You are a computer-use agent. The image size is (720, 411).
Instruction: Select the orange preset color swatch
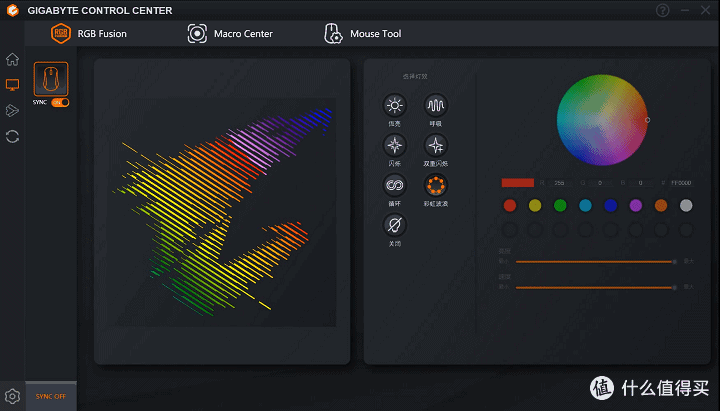tap(661, 205)
